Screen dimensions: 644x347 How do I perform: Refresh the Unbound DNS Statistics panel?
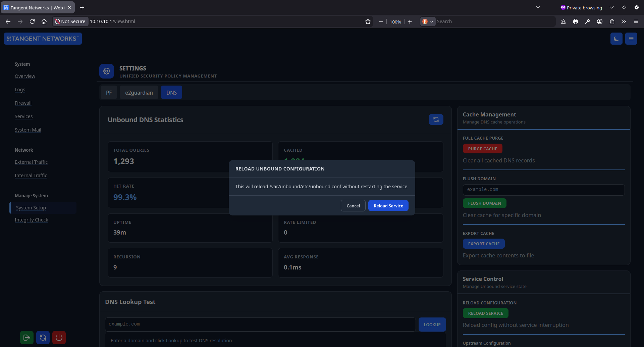click(x=435, y=119)
